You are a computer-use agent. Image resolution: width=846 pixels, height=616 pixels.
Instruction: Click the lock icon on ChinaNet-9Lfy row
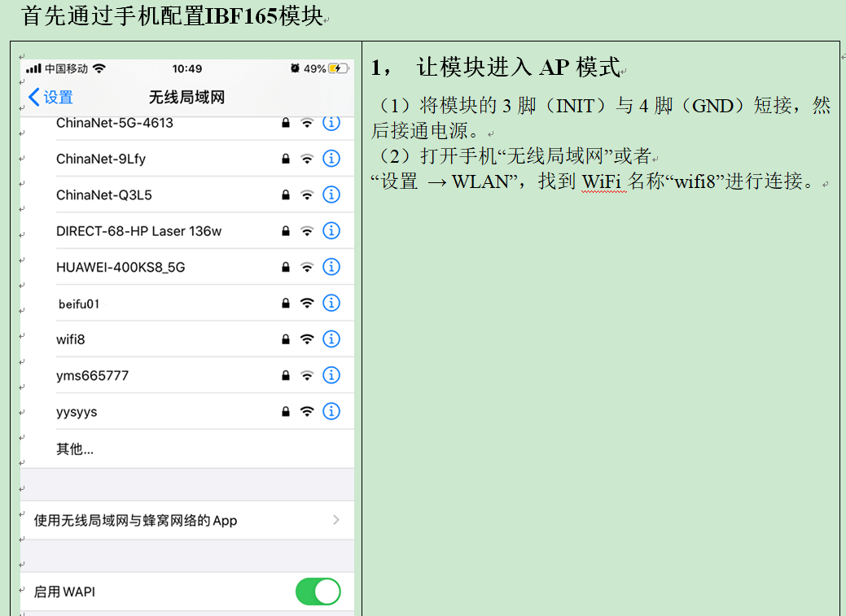pyautogui.click(x=286, y=159)
